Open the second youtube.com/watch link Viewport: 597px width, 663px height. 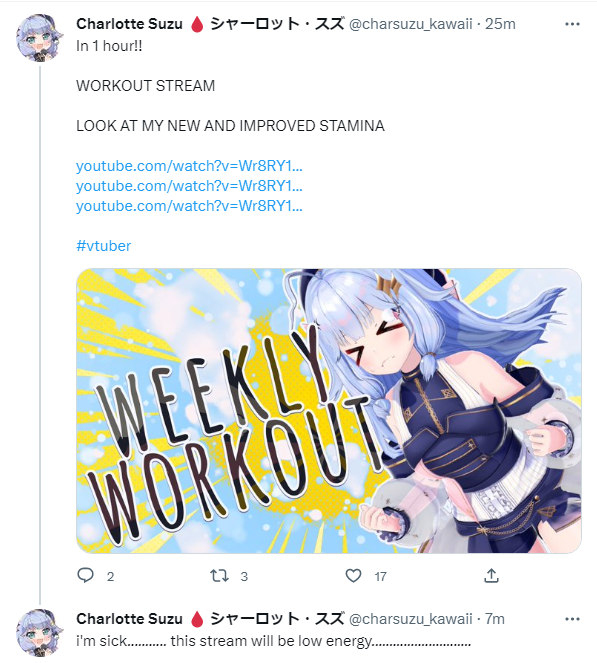(x=189, y=186)
